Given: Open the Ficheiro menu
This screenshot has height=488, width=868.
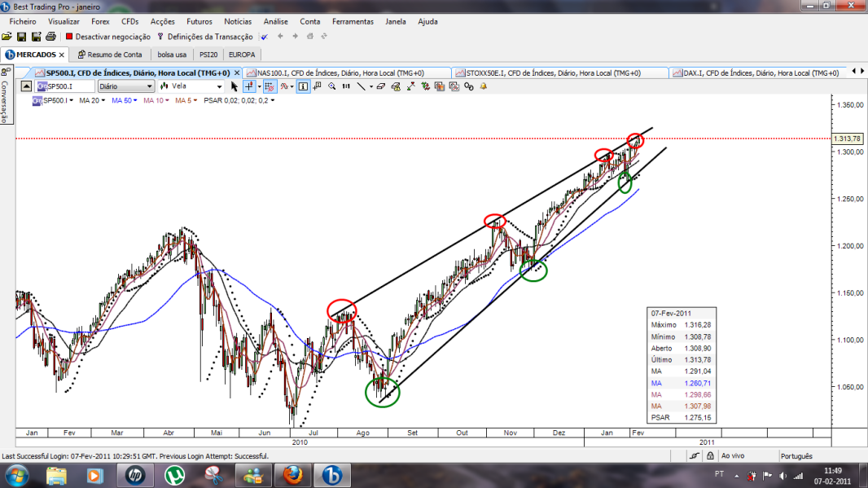Looking at the screenshot, I should coord(23,22).
